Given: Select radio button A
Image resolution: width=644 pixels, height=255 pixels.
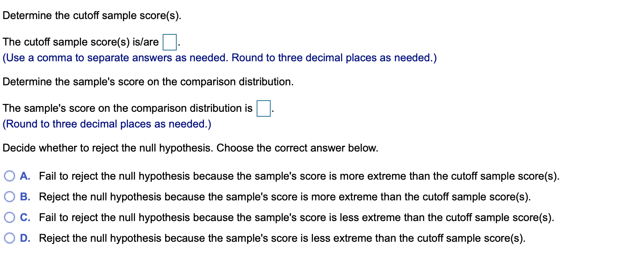Looking at the screenshot, I should point(9,176).
